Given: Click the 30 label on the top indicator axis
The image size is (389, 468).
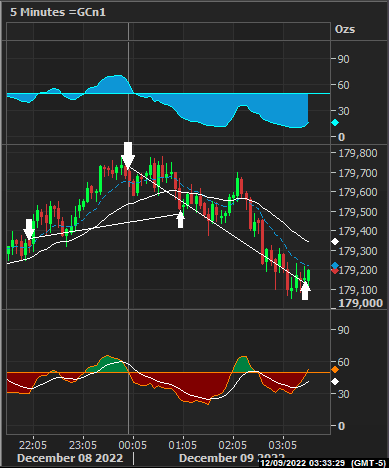Looking at the screenshot, I should [x=343, y=111].
